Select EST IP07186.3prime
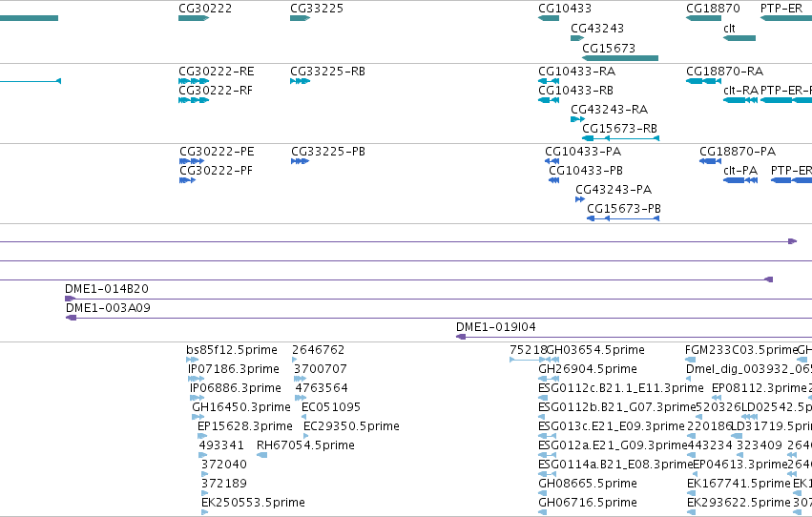 196,379
